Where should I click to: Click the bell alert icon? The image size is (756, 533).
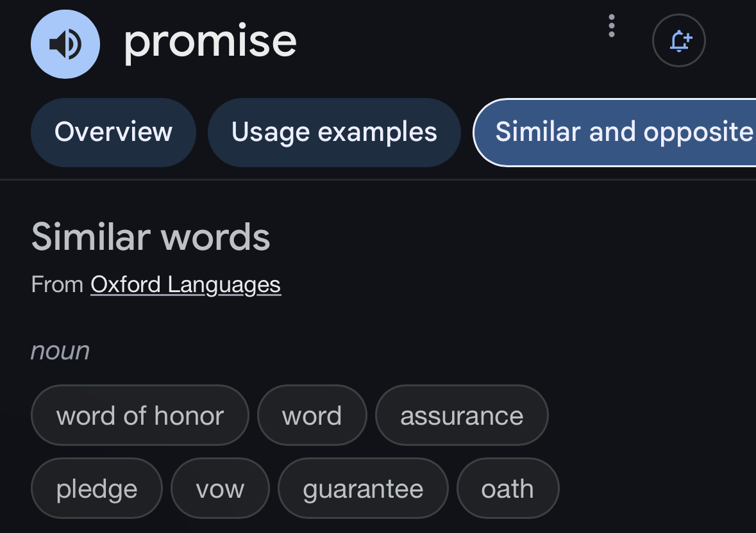(679, 40)
